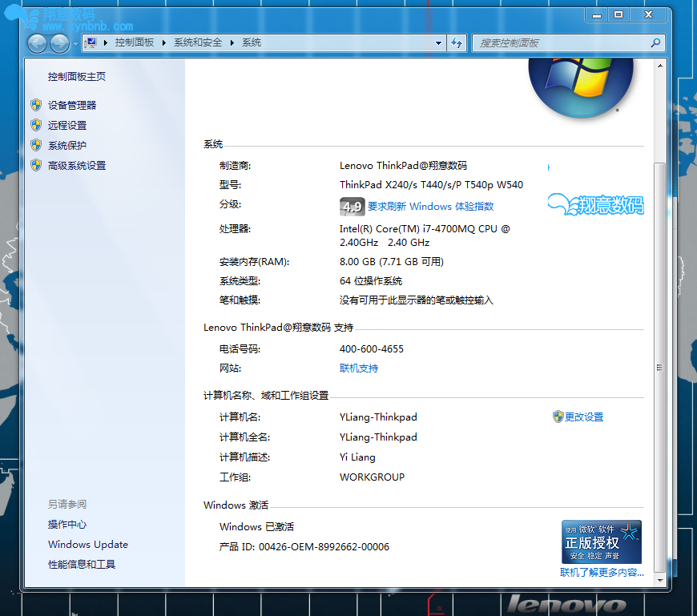
Task: Expand the arrow after 系统和安全 breadcrumb
Action: pos(232,42)
